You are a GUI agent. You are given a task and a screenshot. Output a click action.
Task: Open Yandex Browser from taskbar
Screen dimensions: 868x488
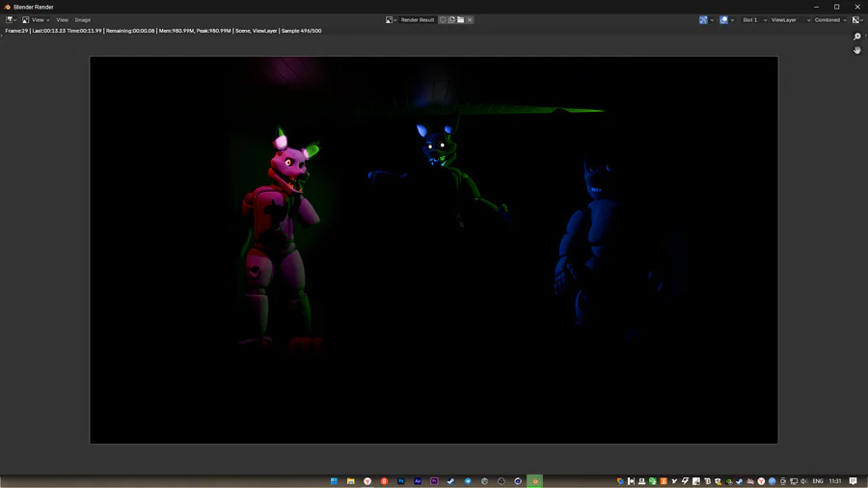tap(367, 481)
